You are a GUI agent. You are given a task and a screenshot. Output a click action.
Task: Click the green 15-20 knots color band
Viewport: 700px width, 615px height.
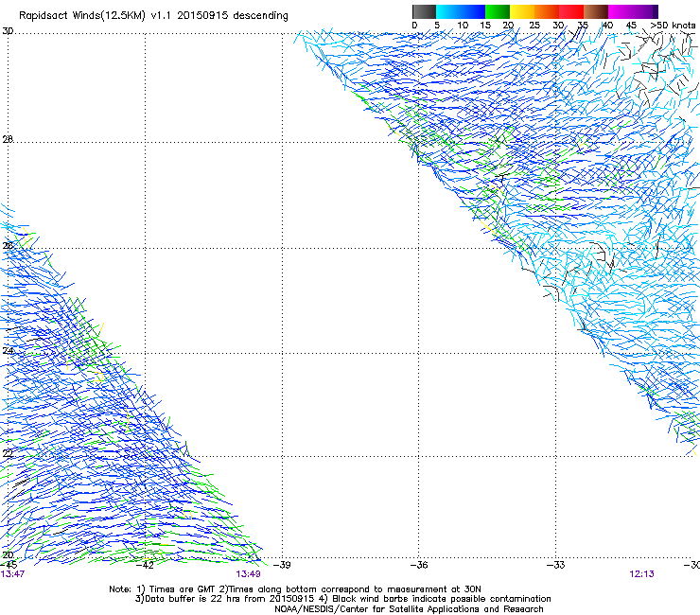[x=498, y=11]
